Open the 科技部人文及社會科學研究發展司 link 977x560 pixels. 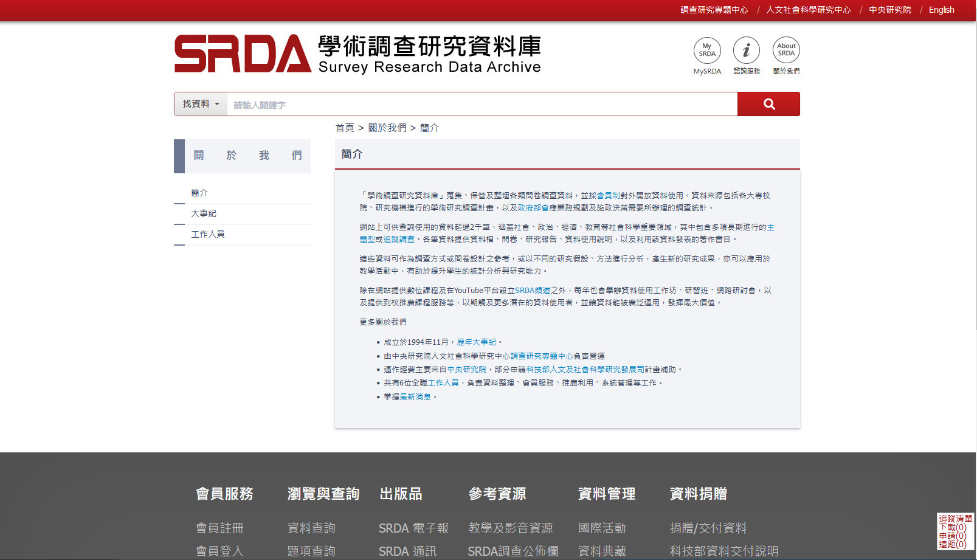[585, 370]
